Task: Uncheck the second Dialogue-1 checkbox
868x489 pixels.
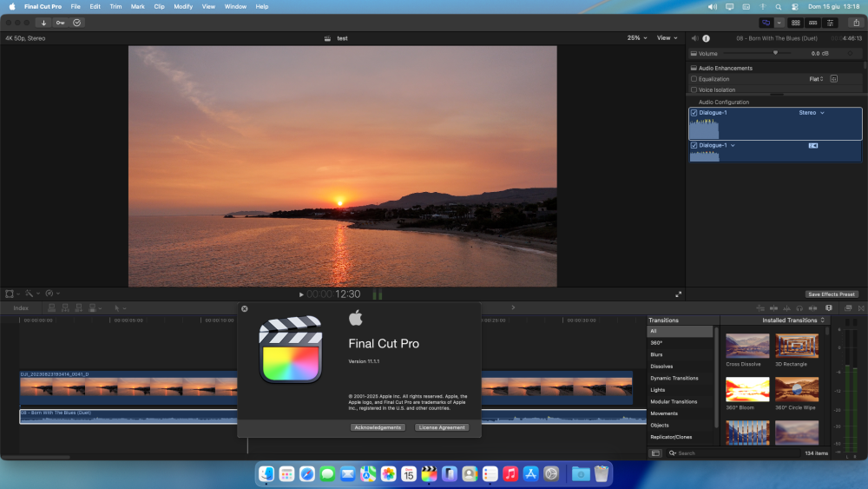Action: pyautogui.click(x=694, y=145)
